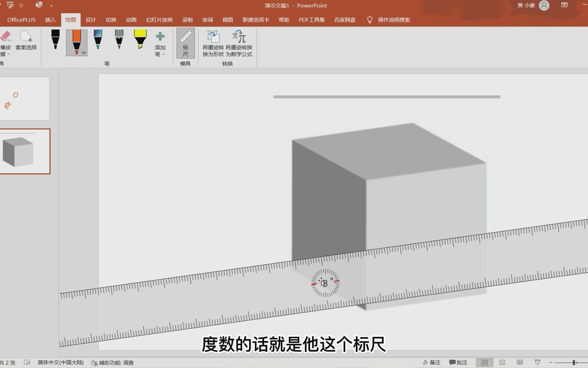Open accessibility checker (辅助功能: 调查)
This screenshot has width=588, height=368.
pos(113,363)
